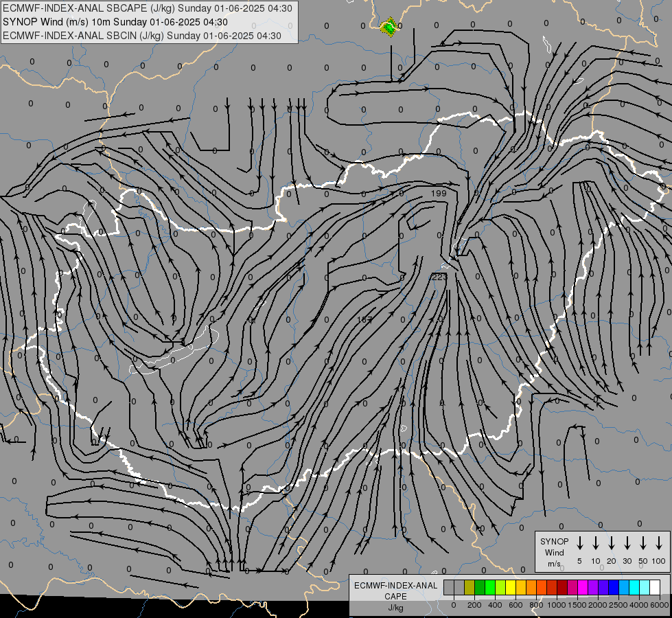Click the SBCIN title line in header
The height and width of the screenshot is (618, 672).
tap(142, 36)
